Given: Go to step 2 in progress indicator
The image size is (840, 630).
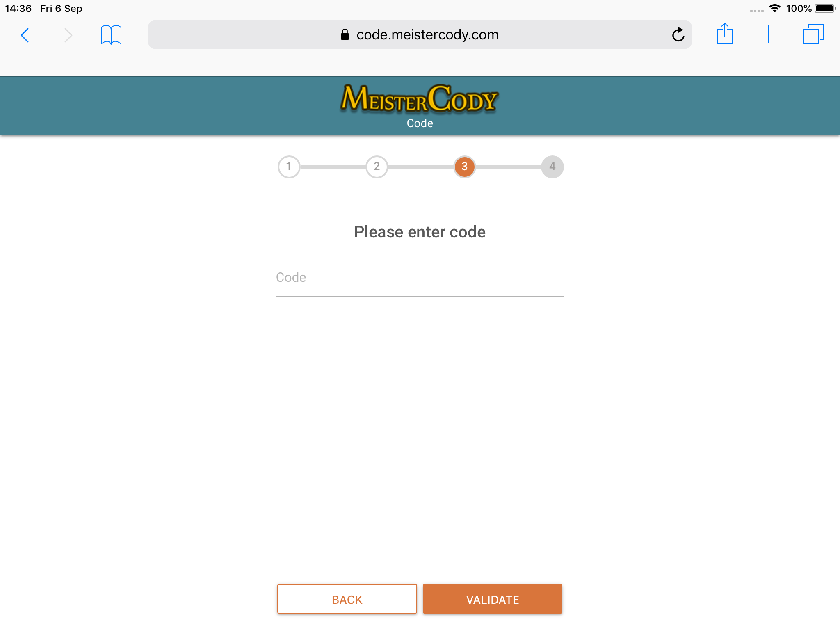Looking at the screenshot, I should pyautogui.click(x=377, y=167).
